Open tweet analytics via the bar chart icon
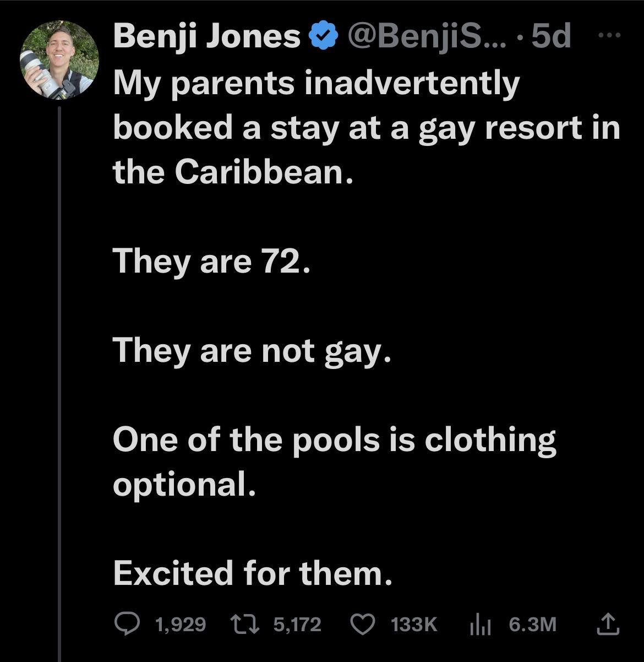Viewport: 644px width, 662px height. [481, 624]
